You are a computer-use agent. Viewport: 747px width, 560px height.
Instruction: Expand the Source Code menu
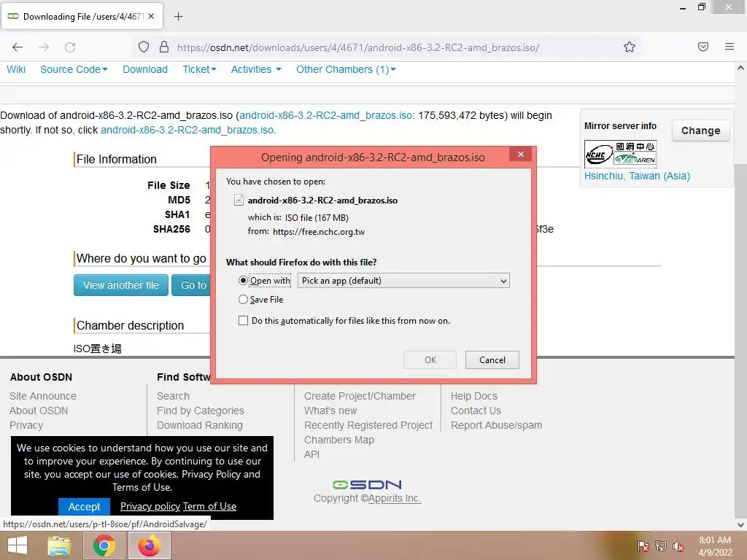point(74,69)
